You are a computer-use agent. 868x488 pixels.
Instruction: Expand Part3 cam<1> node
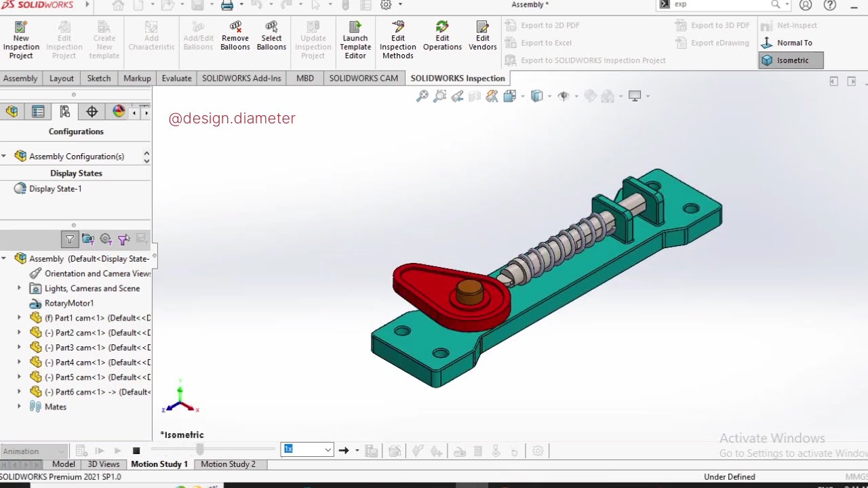19,348
